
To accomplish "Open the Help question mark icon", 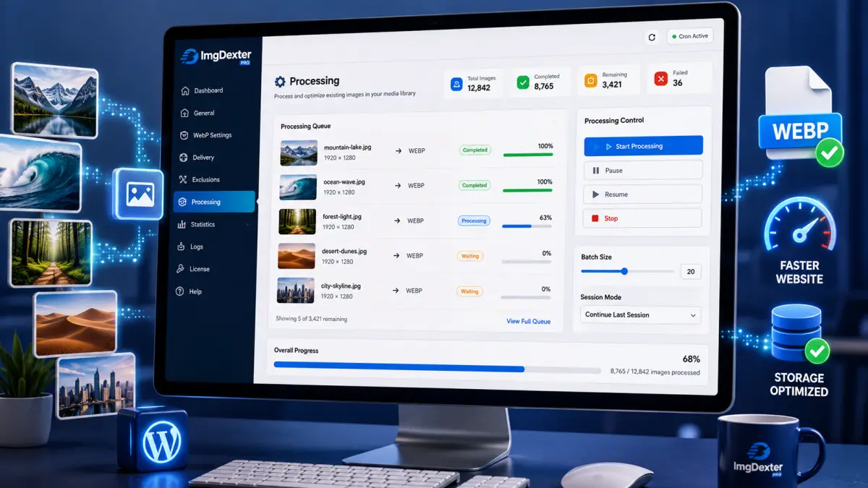I will point(180,291).
